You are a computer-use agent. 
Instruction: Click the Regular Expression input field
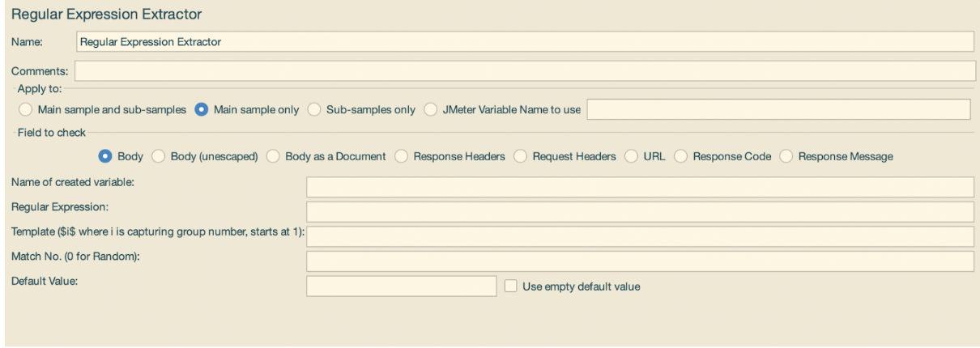(639, 212)
